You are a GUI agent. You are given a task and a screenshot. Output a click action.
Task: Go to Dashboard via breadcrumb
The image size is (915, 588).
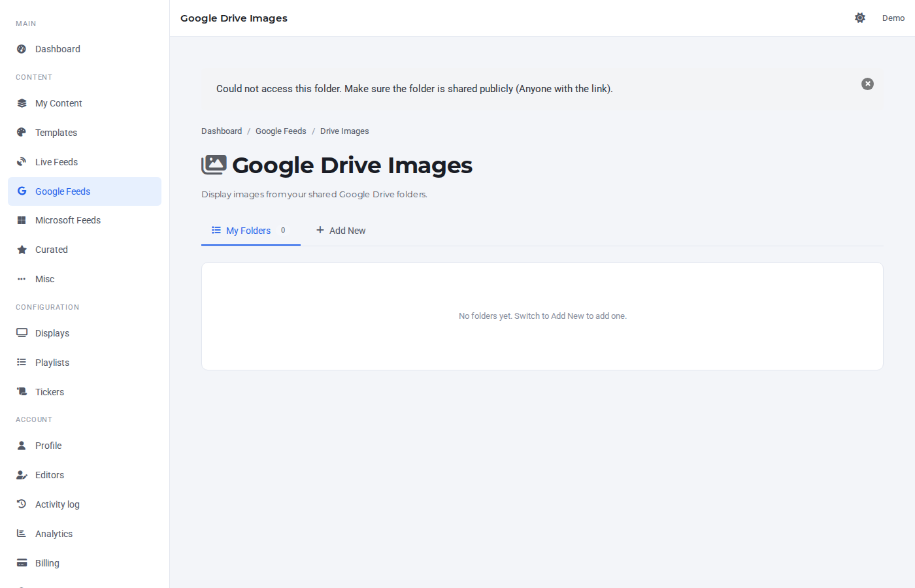[222, 131]
